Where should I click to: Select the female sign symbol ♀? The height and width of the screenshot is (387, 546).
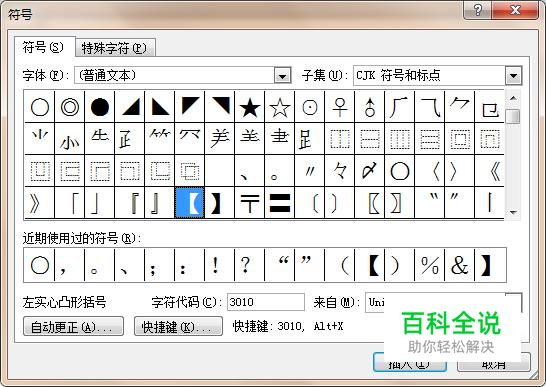[340, 107]
